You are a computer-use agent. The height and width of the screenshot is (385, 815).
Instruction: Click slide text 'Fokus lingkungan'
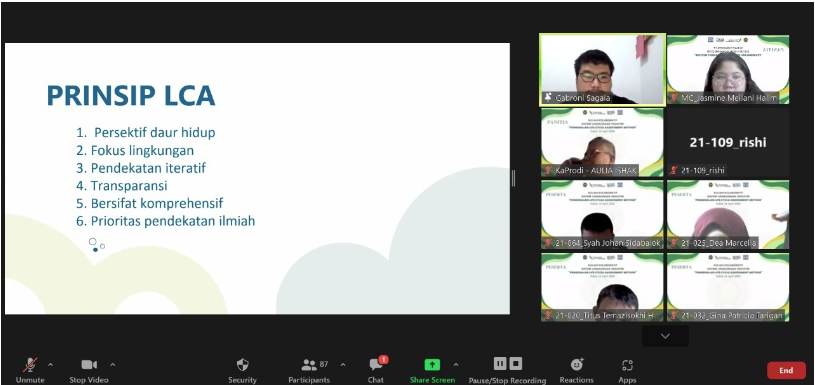pos(142,151)
